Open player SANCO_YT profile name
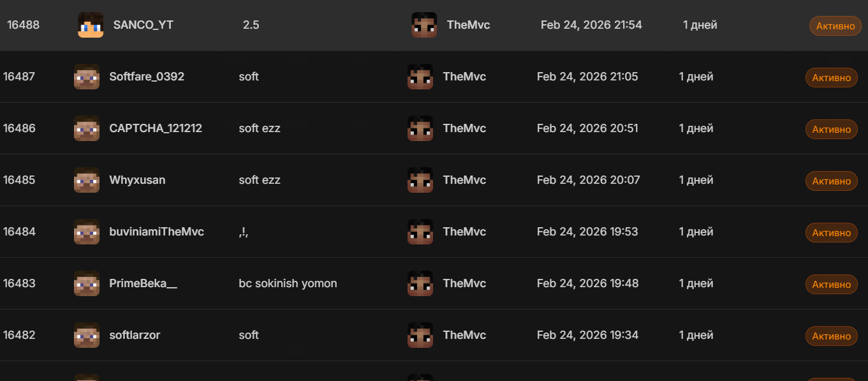The image size is (868, 381). (x=143, y=25)
